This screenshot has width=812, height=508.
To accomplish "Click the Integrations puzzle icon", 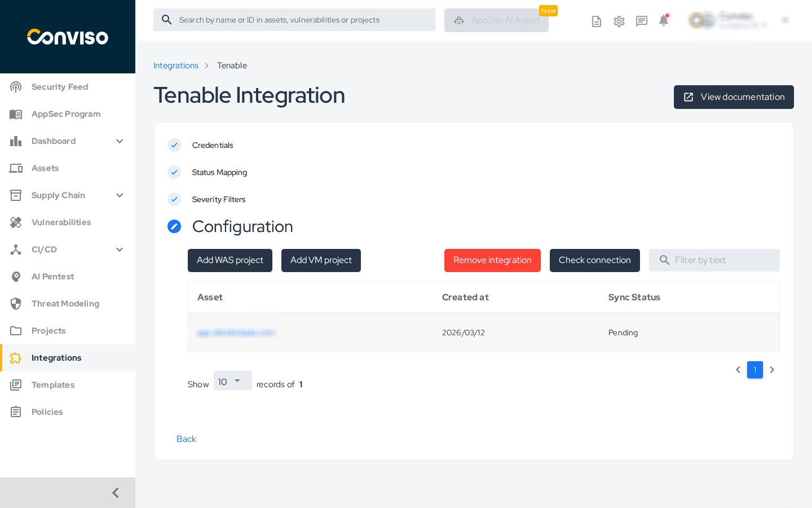I will 16,358.
